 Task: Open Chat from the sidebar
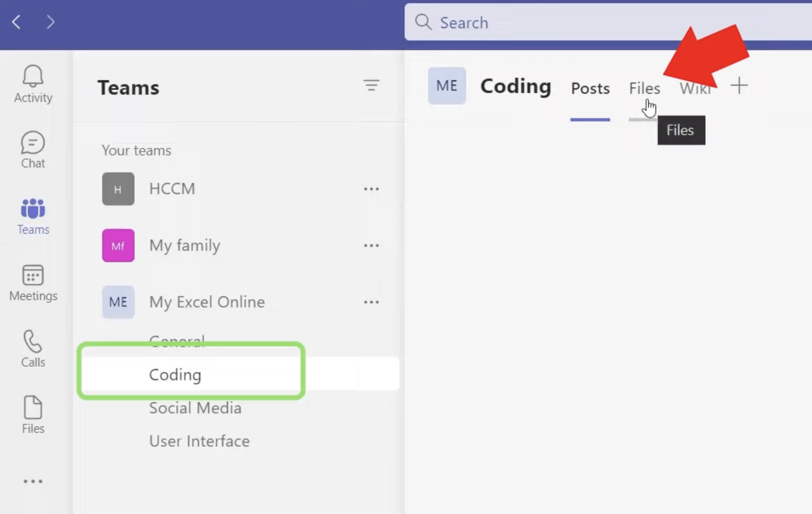click(x=33, y=150)
